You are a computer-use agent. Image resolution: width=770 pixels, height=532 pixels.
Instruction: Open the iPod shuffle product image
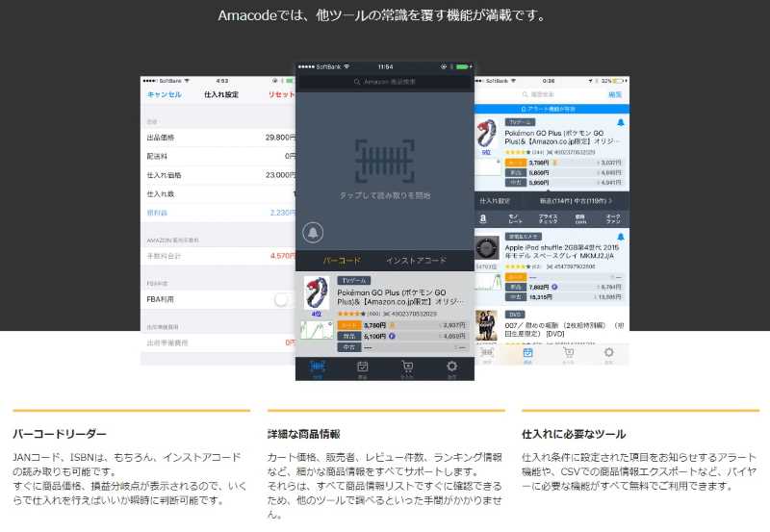pos(487,247)
